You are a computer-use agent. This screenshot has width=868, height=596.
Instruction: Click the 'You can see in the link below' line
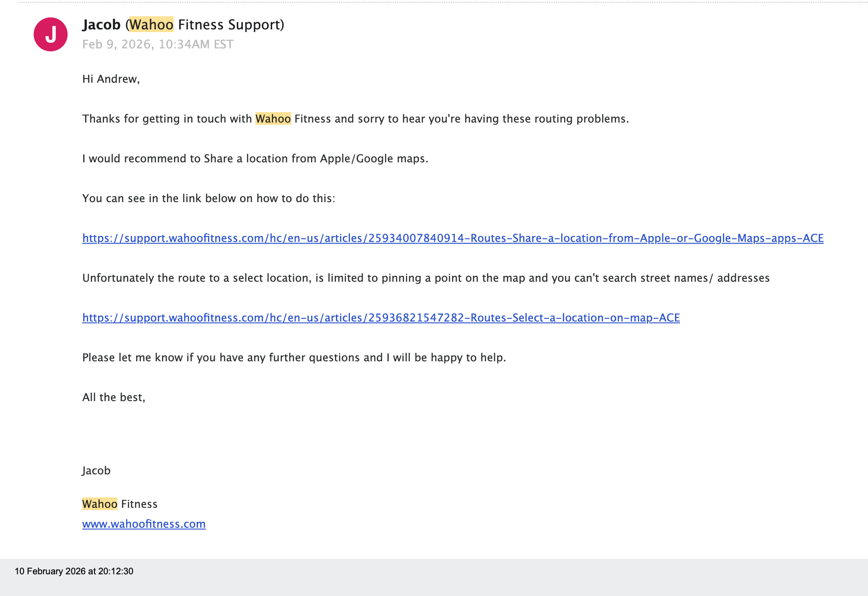208,199
